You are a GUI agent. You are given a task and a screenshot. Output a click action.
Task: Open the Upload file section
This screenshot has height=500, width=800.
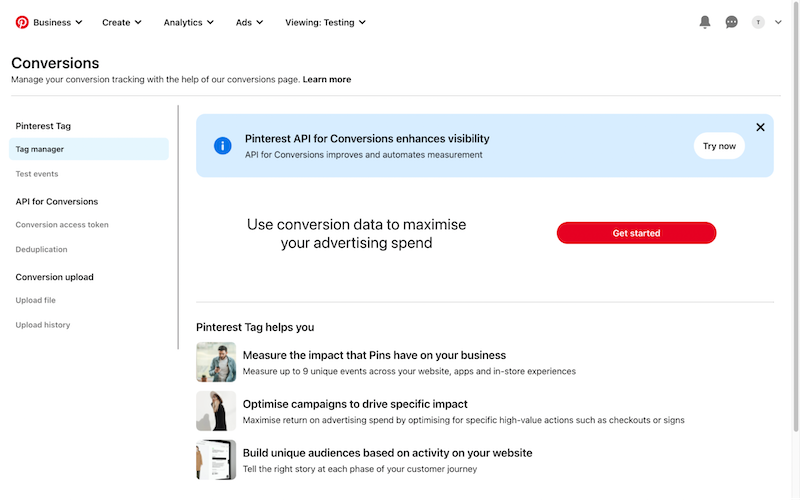point(35,300)
